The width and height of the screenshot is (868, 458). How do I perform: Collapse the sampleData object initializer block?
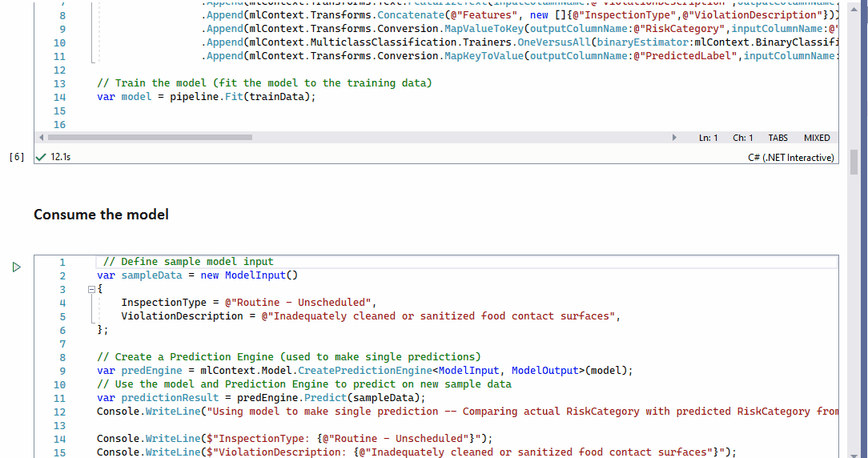coord(91,289)
